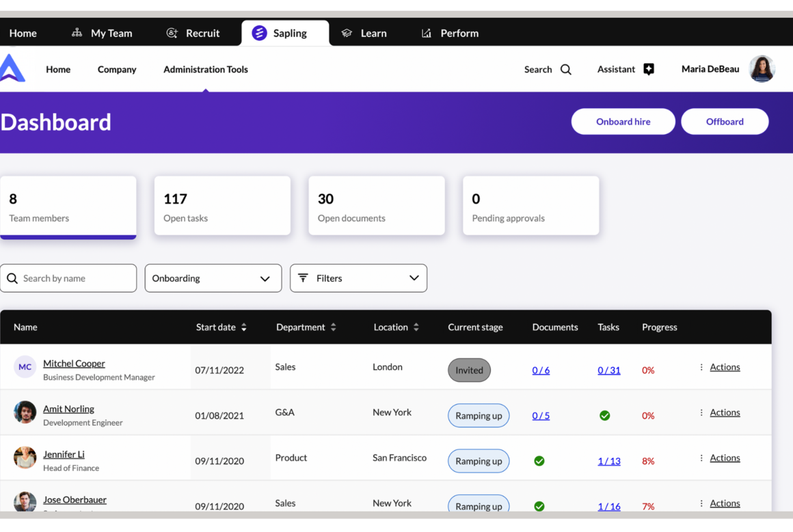Select the Perform chart icon
793x532 pixels.
pyautogui.click(x=425, y=32)
